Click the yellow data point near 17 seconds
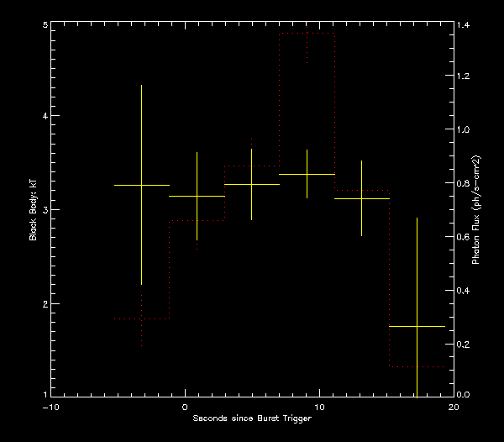 pyautogui.click(x=417, y=326)
